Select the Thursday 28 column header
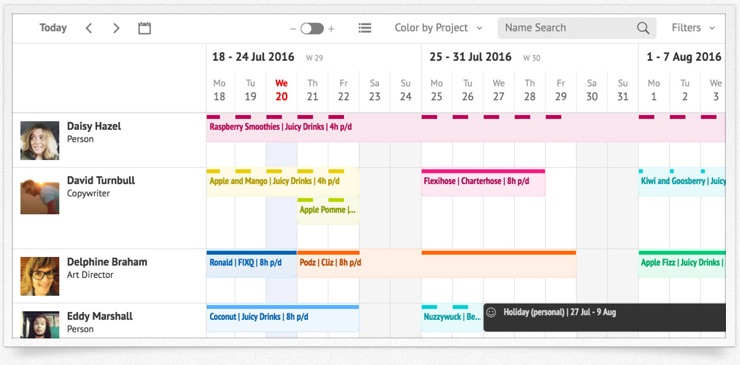 tap(530, 90)
